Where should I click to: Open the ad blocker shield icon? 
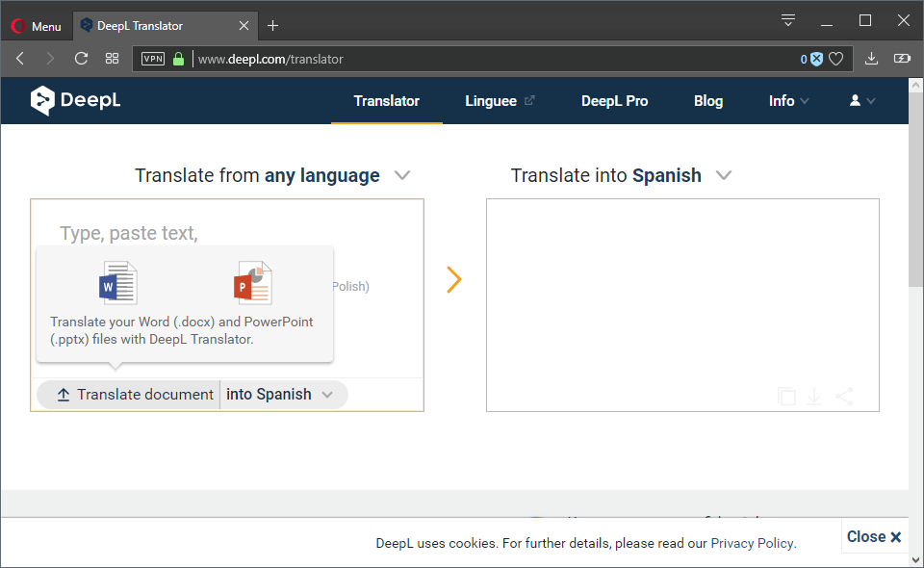tap(816, 59)
